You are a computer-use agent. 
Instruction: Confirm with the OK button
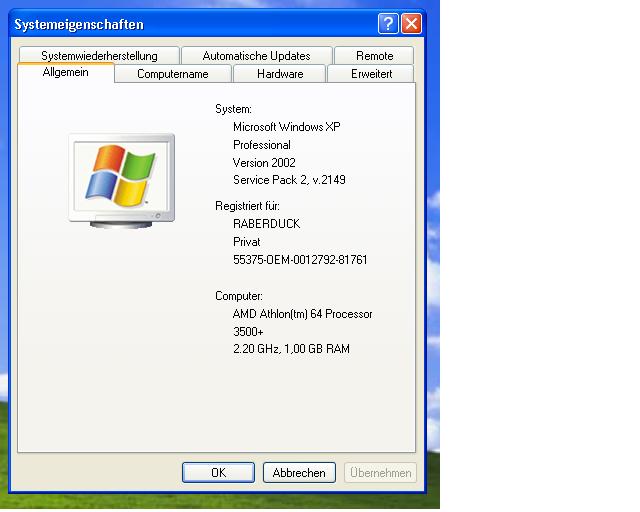[x=218, y=472]
